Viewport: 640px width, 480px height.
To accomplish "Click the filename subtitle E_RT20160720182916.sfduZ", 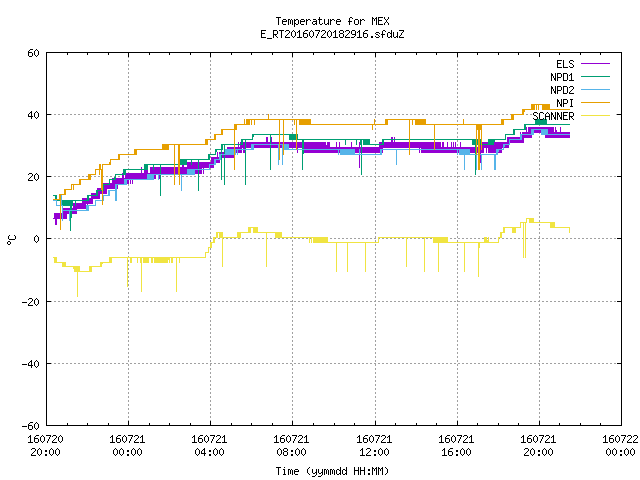I will [332, 34].
